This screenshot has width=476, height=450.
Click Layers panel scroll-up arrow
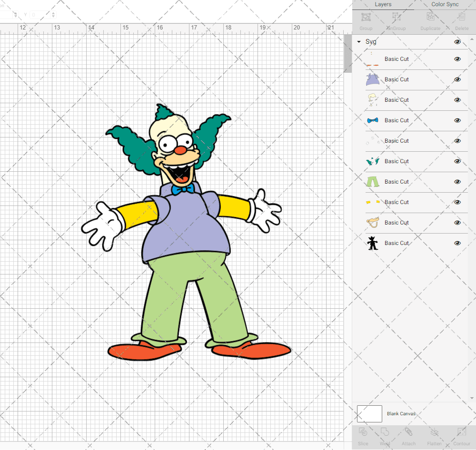point(472,39)
